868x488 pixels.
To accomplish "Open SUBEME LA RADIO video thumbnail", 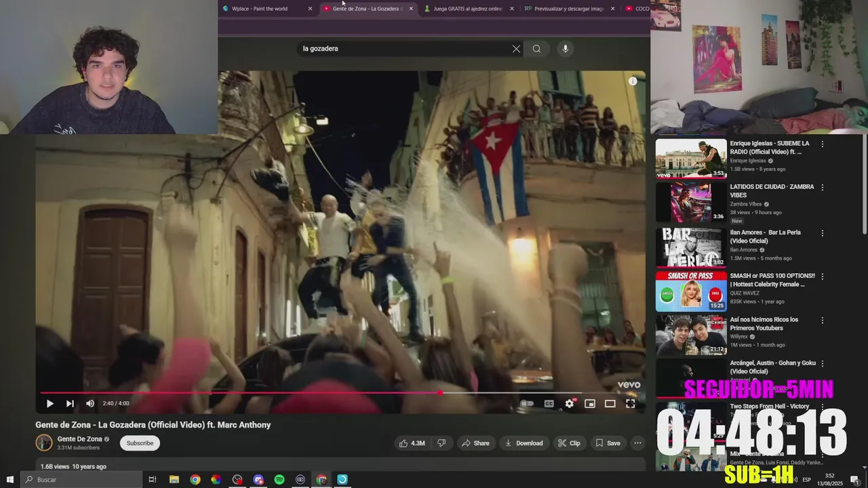I will [x=691, y=159].
